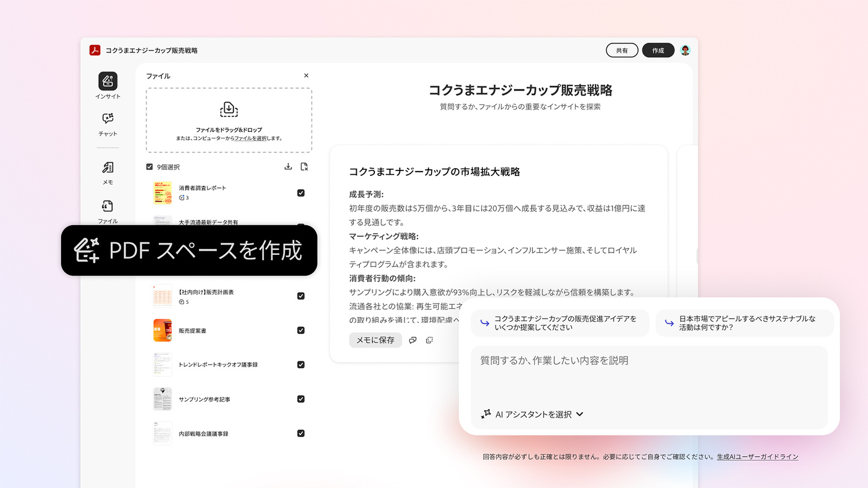Download the selected files
This screenshot has width=868, height=488.
[x=288, y=167]
